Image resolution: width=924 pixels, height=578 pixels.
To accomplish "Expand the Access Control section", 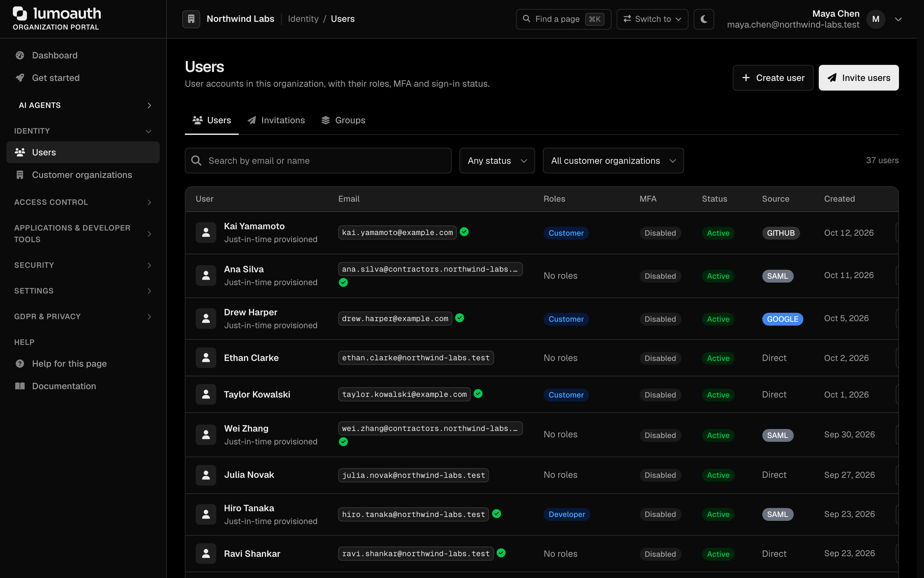I will click(x=83, y=202).
